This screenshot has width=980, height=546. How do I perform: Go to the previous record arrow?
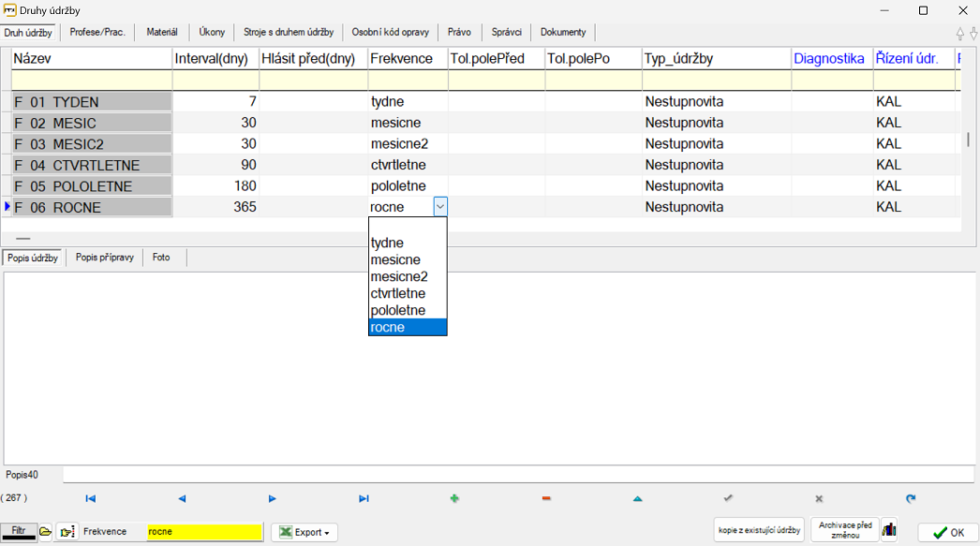pos(182,498)
